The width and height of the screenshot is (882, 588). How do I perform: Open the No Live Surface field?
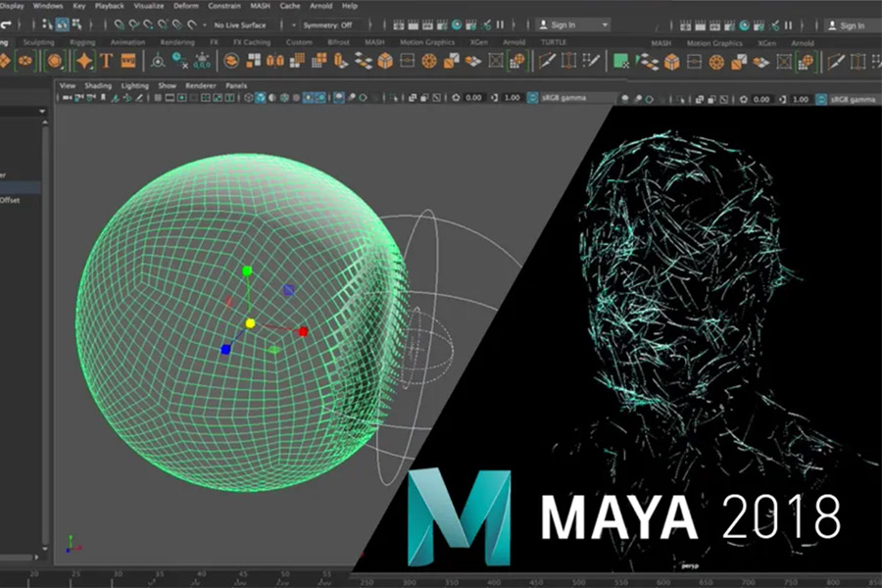pos(240,25)
